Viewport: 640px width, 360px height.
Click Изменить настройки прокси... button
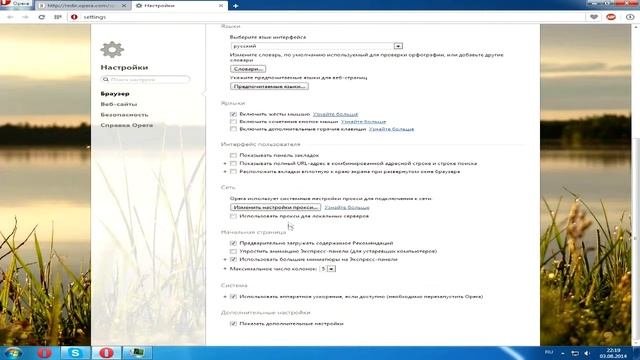[276, 207]
